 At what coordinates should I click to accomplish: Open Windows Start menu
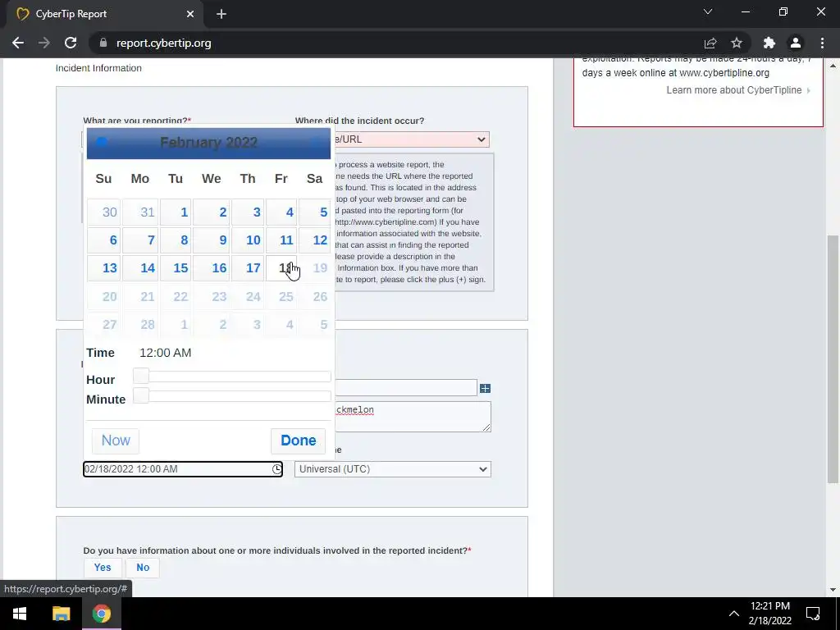(20, 614)
